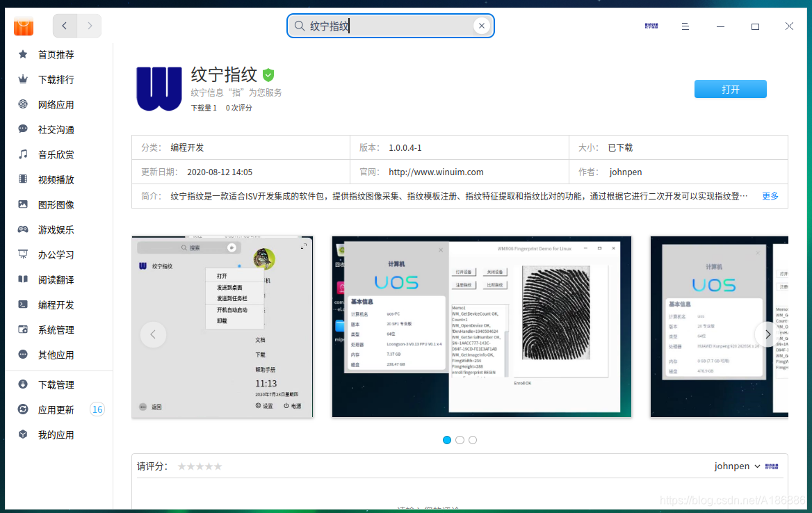Open the 游戏娱乐 category

point(56,229)
